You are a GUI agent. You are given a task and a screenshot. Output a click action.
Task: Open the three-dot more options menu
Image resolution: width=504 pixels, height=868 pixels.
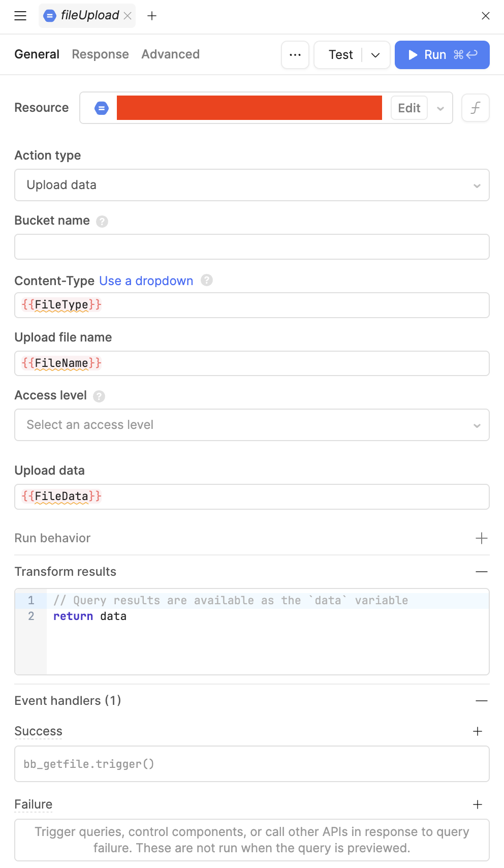click(x=295, y=55)
